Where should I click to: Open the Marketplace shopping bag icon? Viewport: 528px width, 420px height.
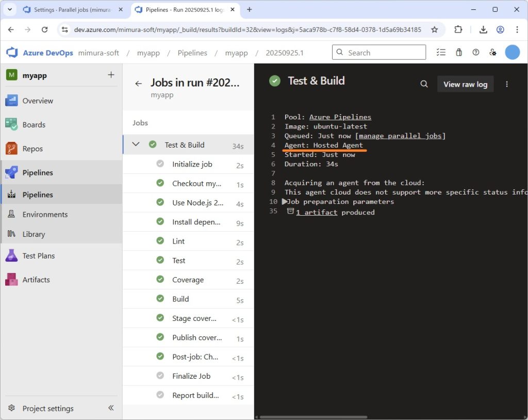pyautogui.click(x=459, y=53)
